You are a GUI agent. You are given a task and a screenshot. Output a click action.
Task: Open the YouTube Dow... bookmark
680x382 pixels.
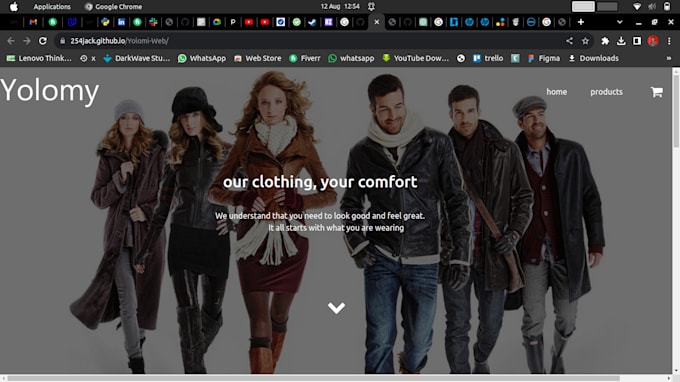pos(415,58)
